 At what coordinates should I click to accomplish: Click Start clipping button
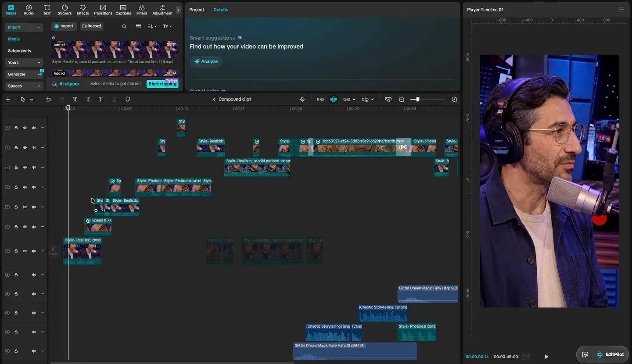[162, 84]
